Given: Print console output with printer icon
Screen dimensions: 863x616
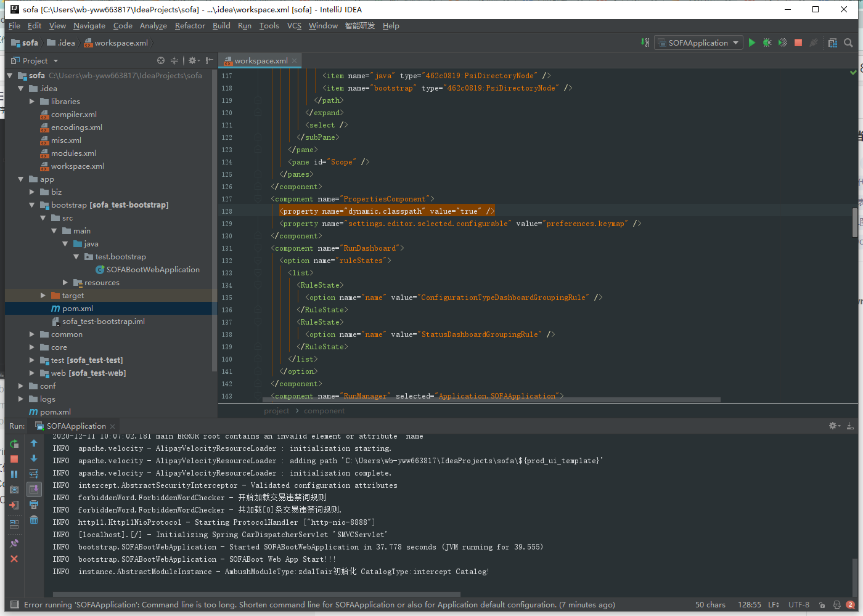Looking at the screenshot, I should (x=34, y=505).
